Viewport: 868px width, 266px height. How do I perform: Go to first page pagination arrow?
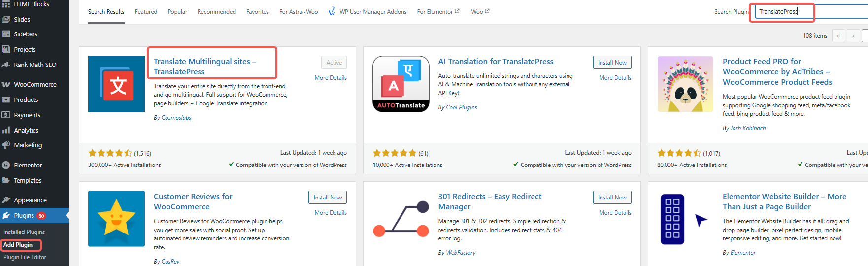[x=838, y=36]
